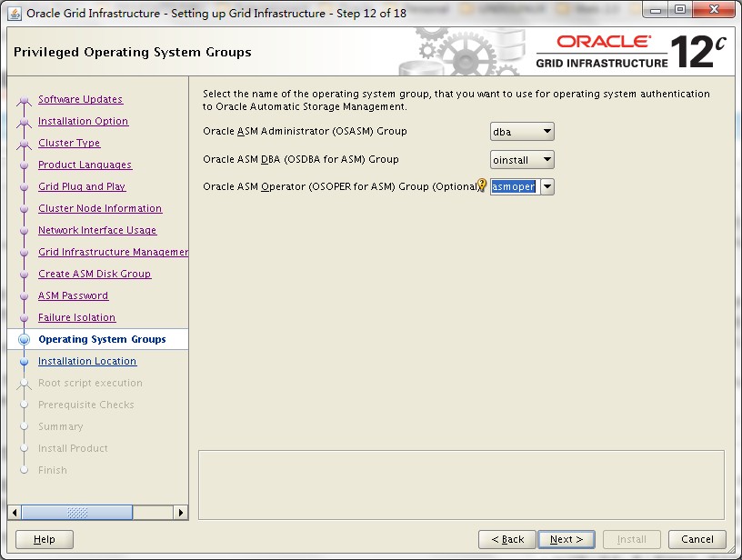
Task: Jump to Grid Plug and Play step
Action: pos(82,186)
